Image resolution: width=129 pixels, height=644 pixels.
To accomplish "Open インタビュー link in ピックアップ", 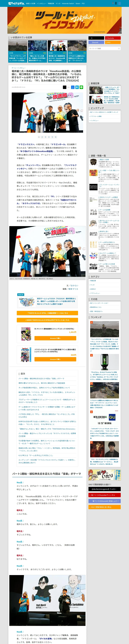I will (x=94, y=121).
